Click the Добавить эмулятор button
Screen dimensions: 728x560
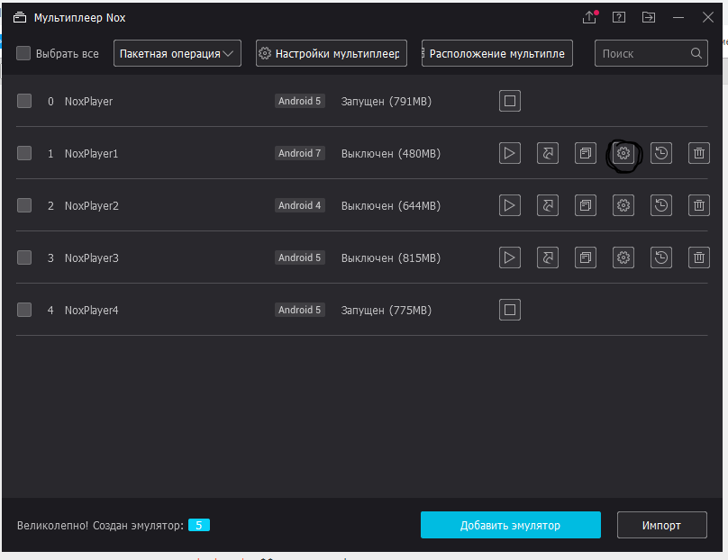pyautogui.click(x=511, y=525)
